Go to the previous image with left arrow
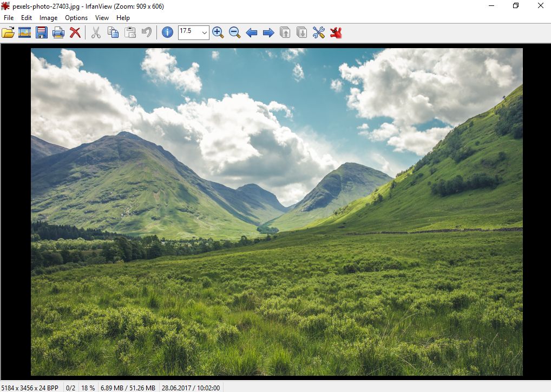 click(x=252, y=33)
